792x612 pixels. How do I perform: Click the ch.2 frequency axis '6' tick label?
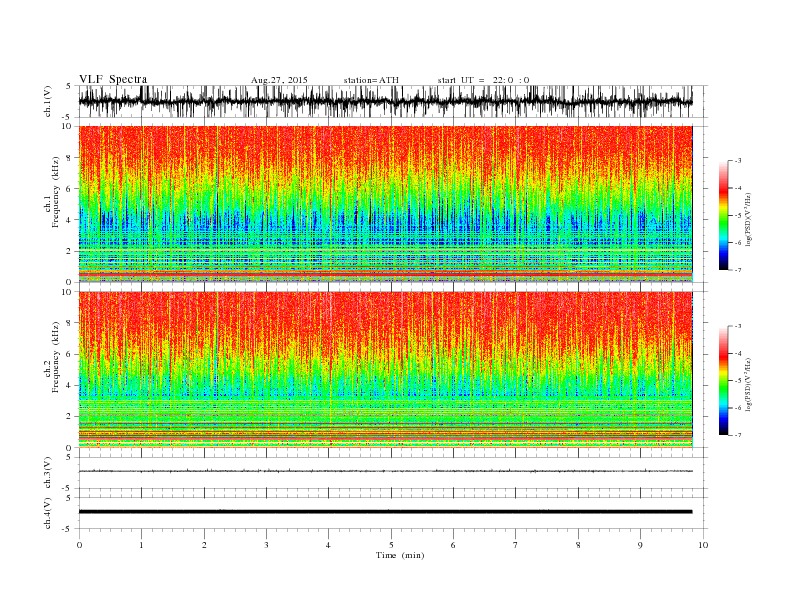coord(69,354)
